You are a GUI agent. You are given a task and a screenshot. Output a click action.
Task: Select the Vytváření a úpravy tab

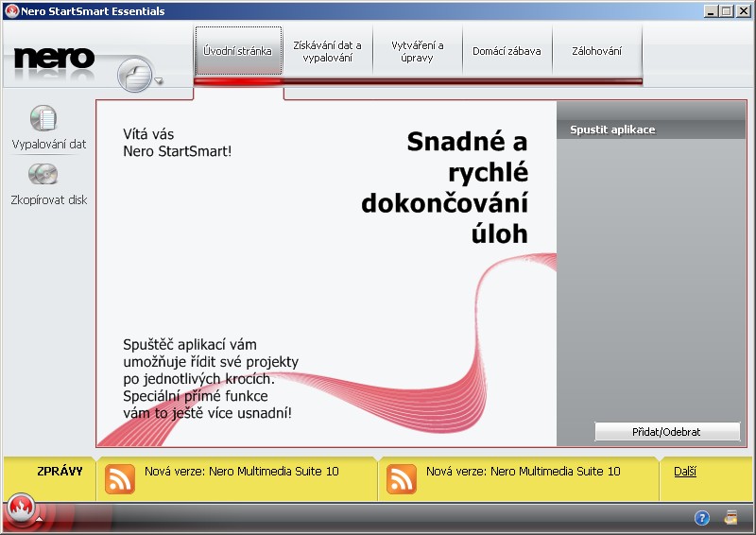click(418, 51)
